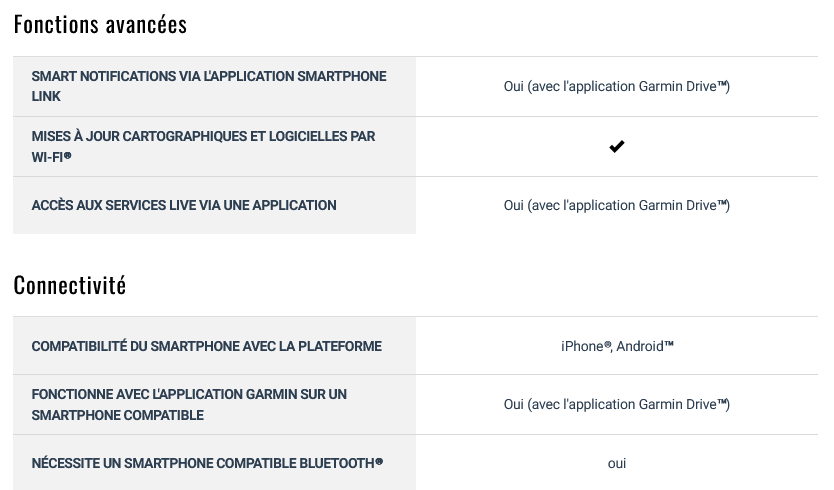Click the trademark symbol after Android

[669, 344]
